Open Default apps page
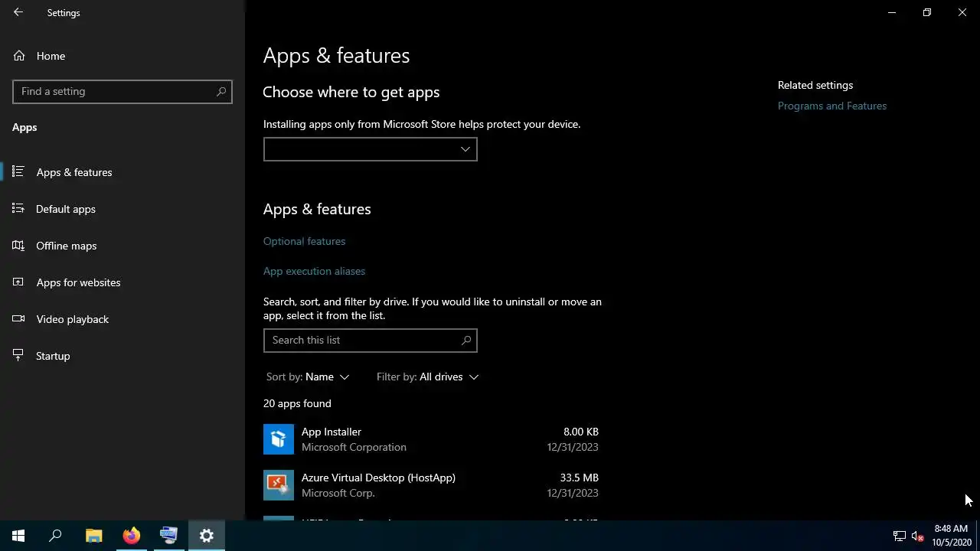Viewport: 980px width, 551px height. [122, 209]
